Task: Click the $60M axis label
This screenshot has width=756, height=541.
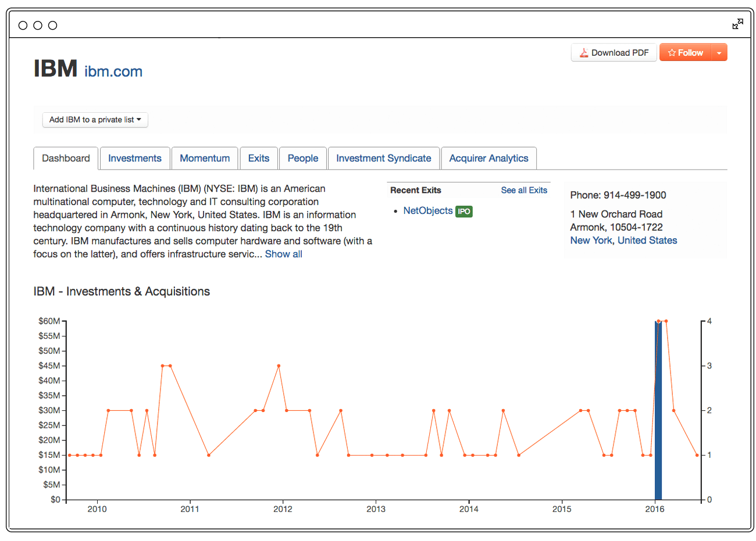Action: click(49, 321)
